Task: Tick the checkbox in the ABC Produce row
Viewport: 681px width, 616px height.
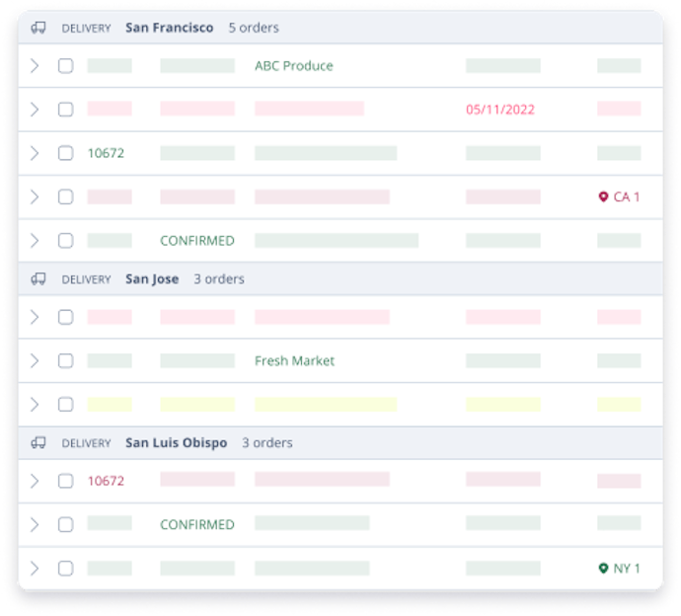Action: click(x=65, y=66)
